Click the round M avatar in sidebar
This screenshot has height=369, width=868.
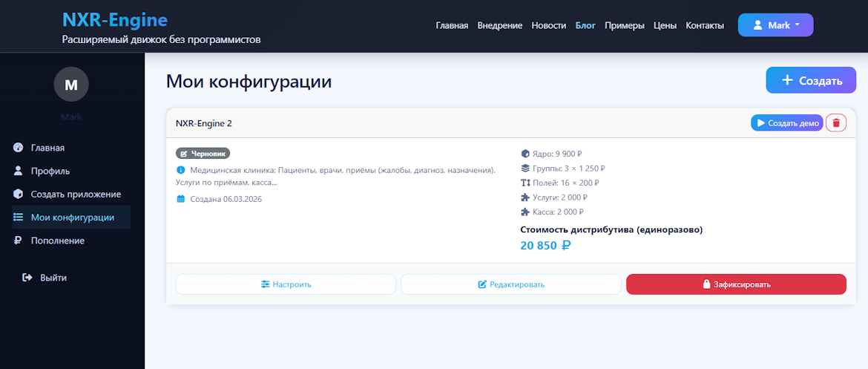pos(71,84)
